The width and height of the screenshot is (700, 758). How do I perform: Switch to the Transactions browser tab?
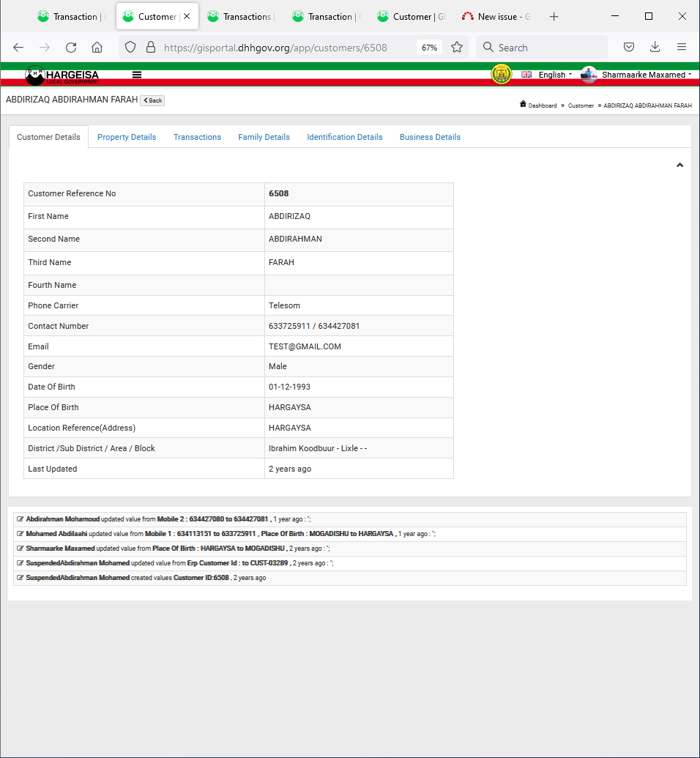(x=240, y=16)
